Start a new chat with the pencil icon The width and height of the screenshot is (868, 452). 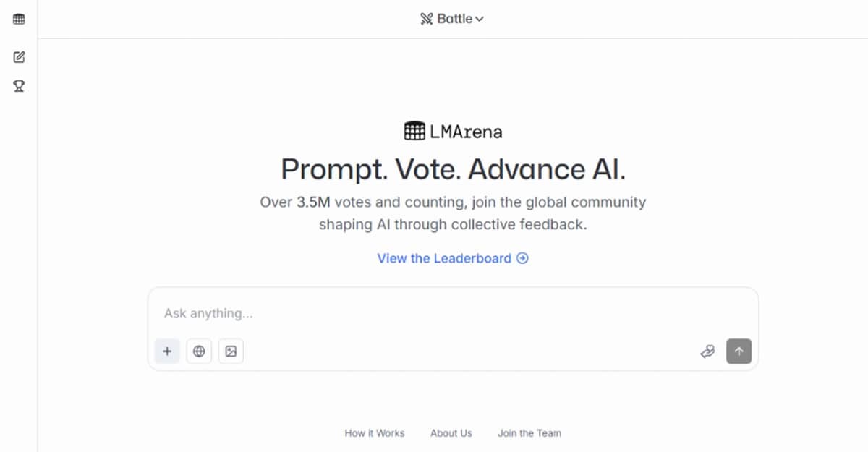coord(19,57)
